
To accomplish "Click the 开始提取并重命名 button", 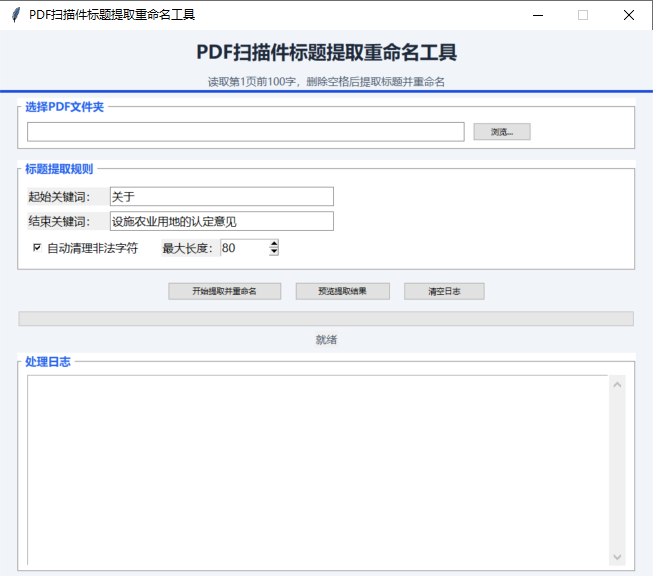I will coord(224,291).
